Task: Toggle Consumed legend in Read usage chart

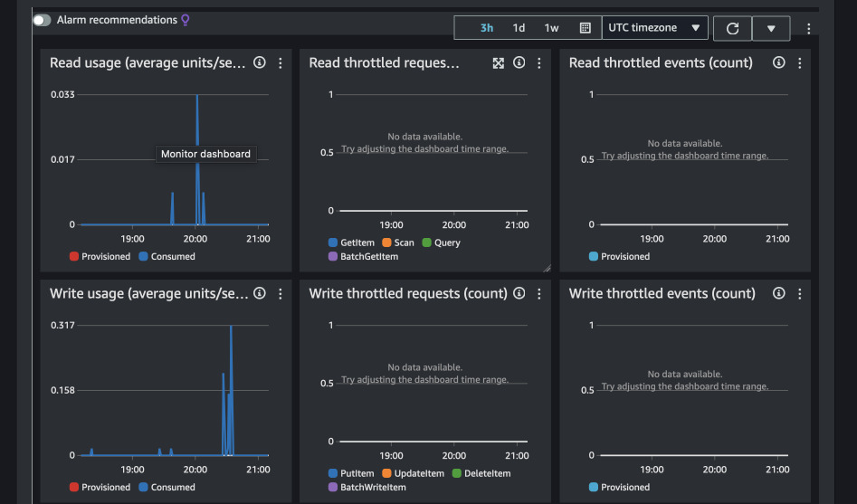Action: (x=167, y=257)
